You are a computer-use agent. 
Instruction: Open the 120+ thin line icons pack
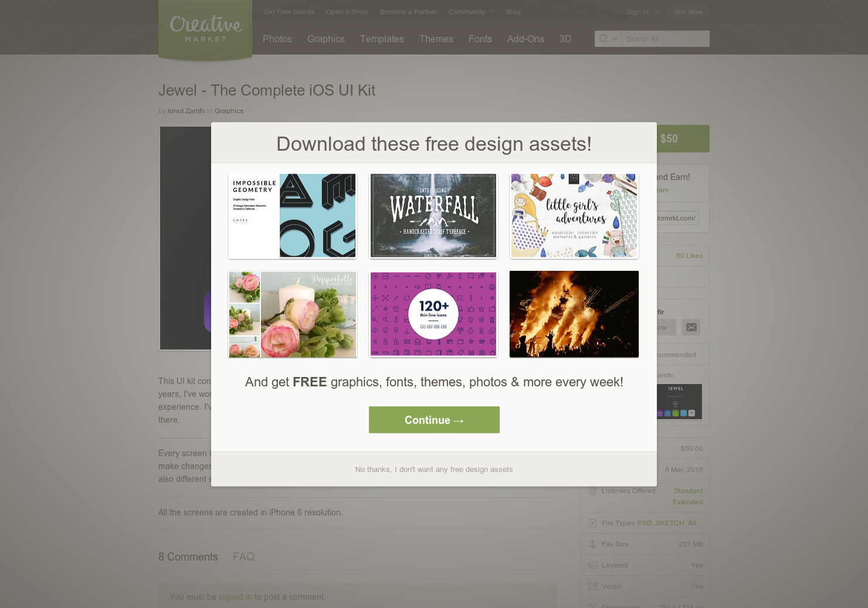433,314
